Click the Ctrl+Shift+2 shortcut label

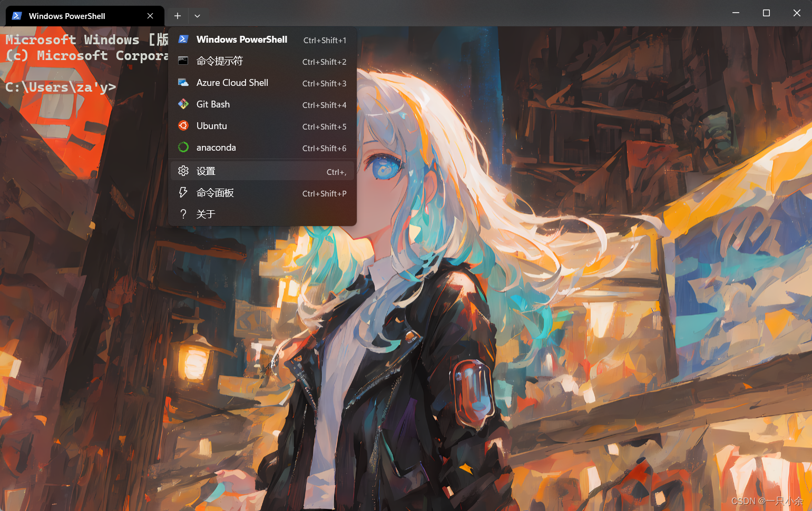[x=324, y=62]
